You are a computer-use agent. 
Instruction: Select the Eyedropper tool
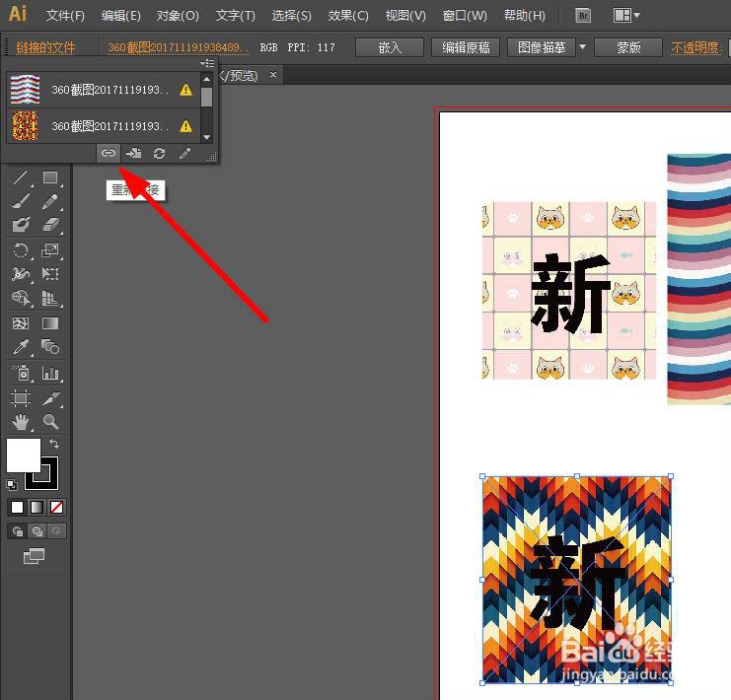point(21,347)
